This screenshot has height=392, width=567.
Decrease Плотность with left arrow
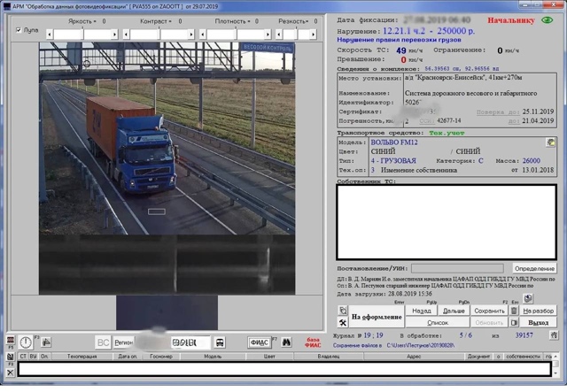(x=203, y=35)
